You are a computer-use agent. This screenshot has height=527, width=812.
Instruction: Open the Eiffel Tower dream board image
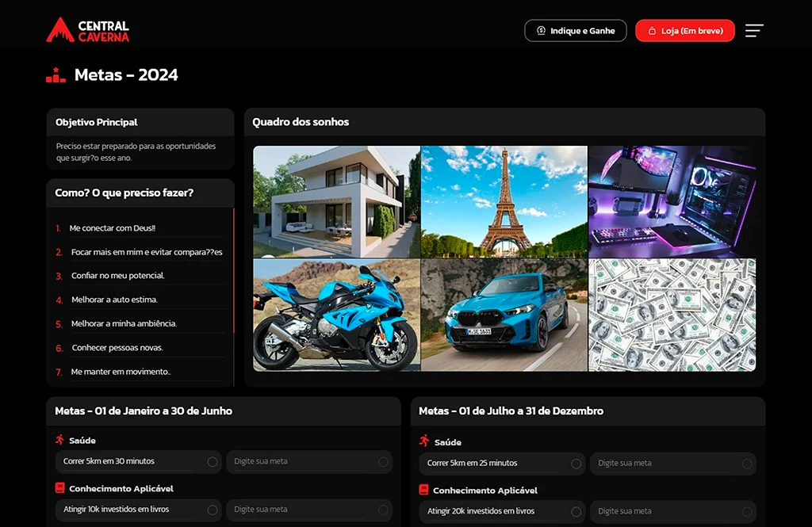(x=504, y=202)
